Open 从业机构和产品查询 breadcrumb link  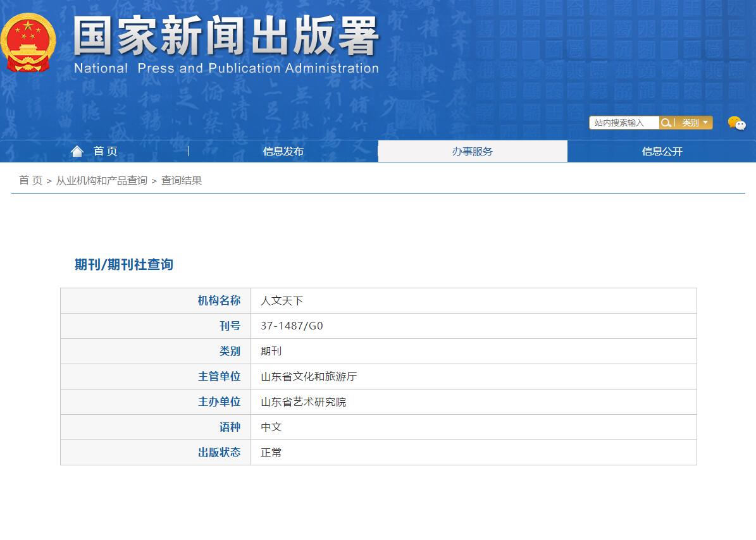tap(101, 180)
